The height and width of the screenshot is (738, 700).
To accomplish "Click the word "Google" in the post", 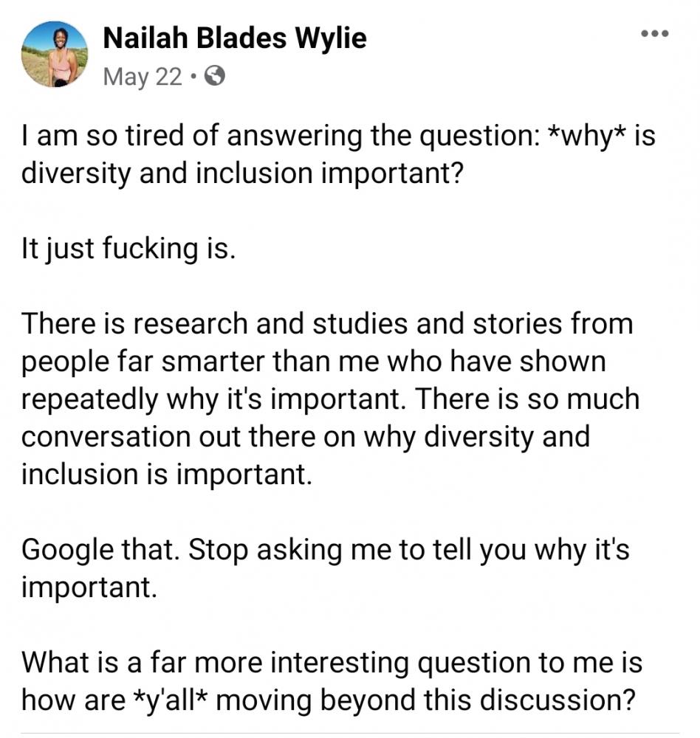I will tap(67, 551).
